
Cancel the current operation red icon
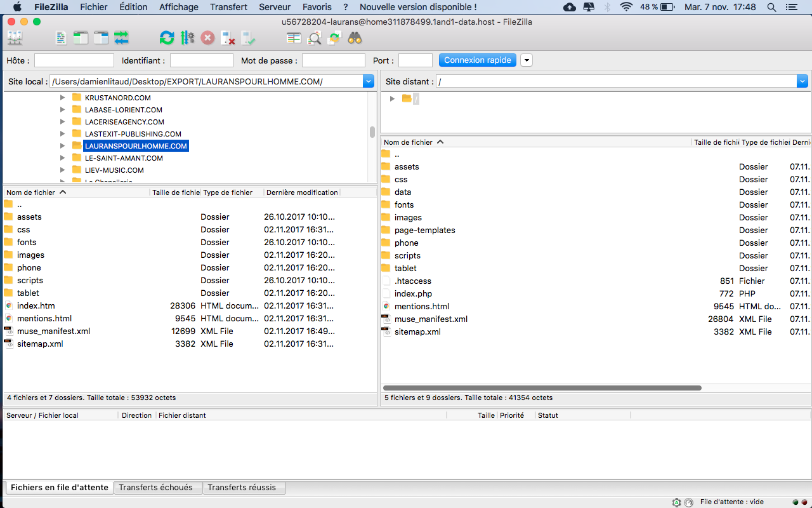tap(207, 38)
